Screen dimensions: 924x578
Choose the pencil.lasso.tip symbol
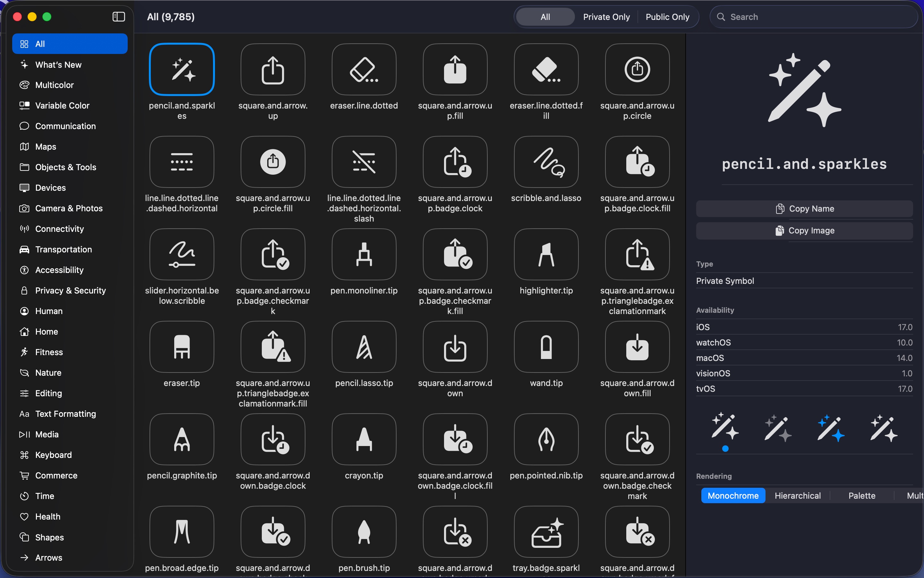364,347
